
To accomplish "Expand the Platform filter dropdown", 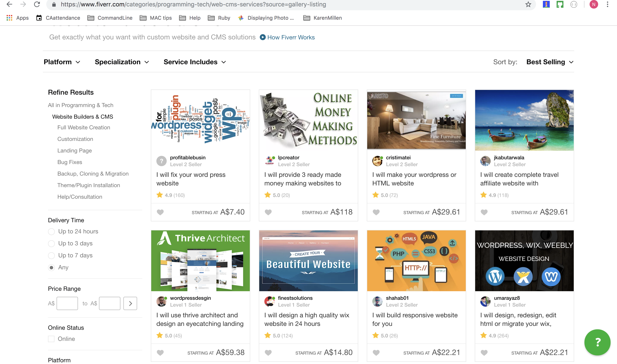I will tap(62, 62).
